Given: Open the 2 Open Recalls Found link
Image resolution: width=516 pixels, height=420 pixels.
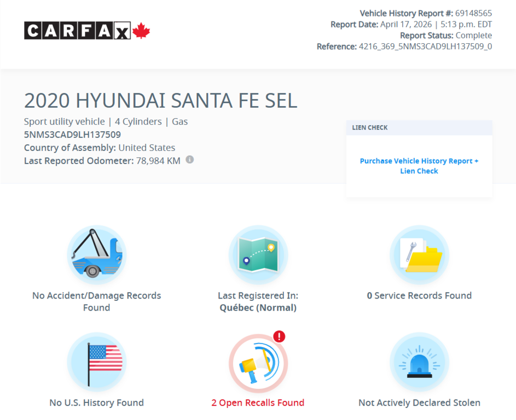Looking at the screenshot, I should coord(258,402).
